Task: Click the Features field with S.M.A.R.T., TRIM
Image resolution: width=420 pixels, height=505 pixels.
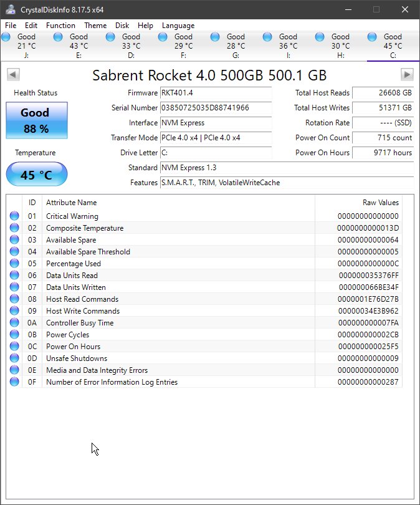Action: [287, 183]
